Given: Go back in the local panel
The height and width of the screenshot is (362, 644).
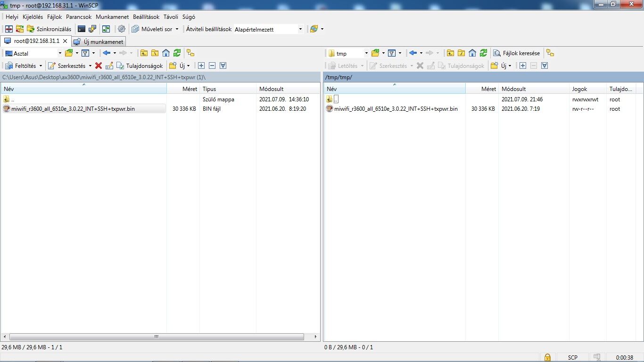Looking at the screenshot, I should [x=107, y=53].
